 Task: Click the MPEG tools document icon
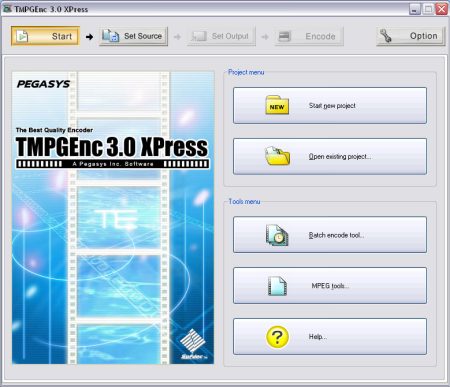(x=277, y=286)
